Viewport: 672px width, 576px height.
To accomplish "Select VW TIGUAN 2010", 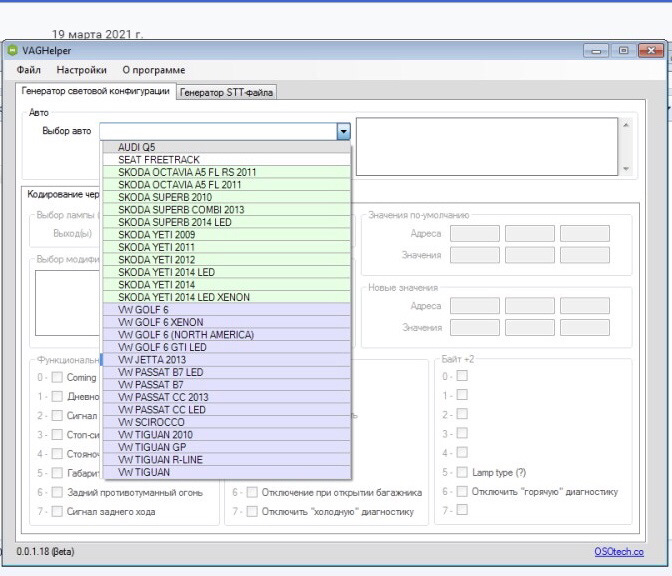I will [227, 435].
